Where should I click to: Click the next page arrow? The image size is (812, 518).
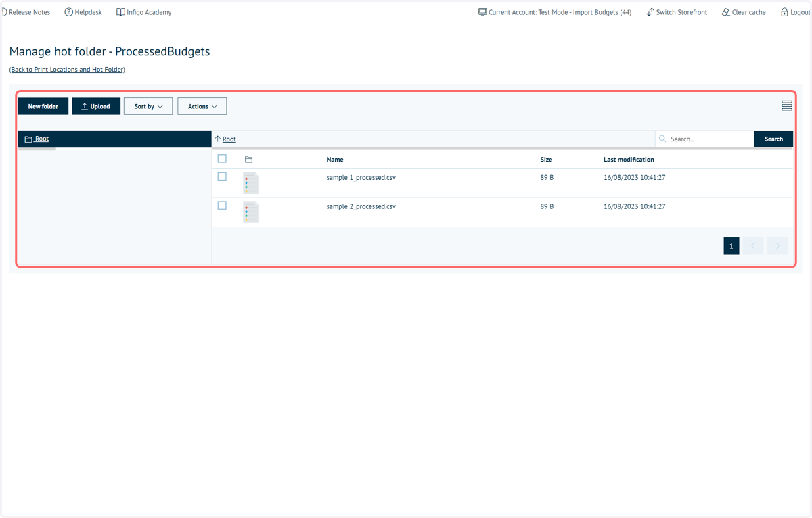coord(777,246)
